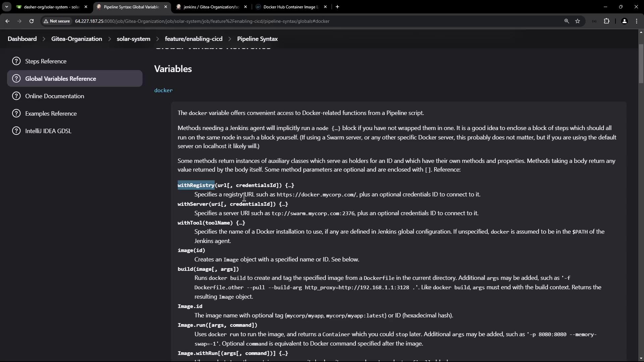Open the tab search dropdown arrow
Image resolution: width=644 pixels, height=362 pixels.
coord(6,7)
